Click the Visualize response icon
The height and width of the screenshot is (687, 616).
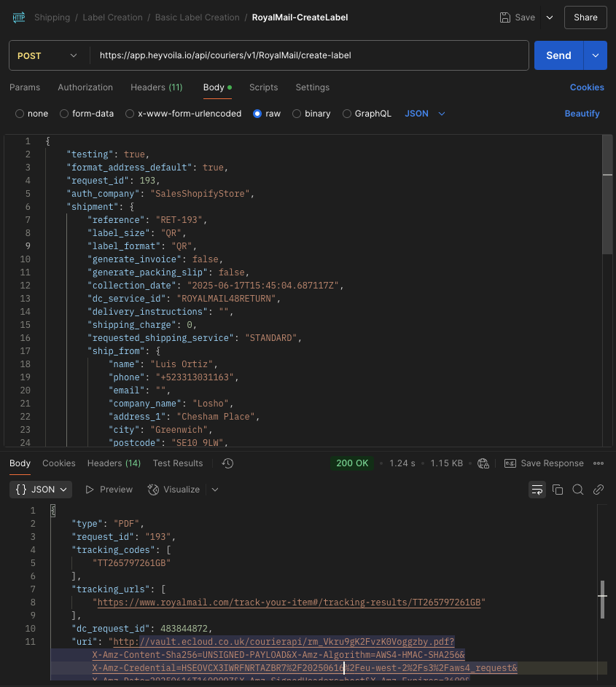[x=174, y=490]
